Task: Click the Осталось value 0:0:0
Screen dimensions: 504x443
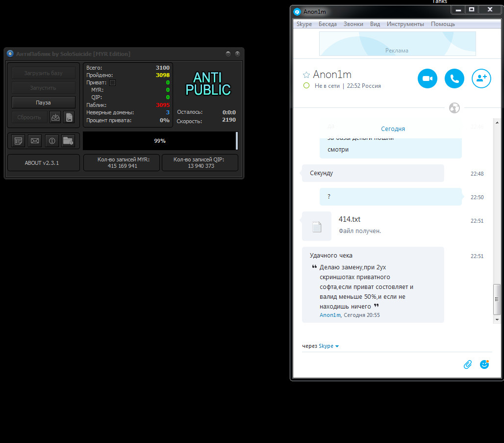Action: 229,112
